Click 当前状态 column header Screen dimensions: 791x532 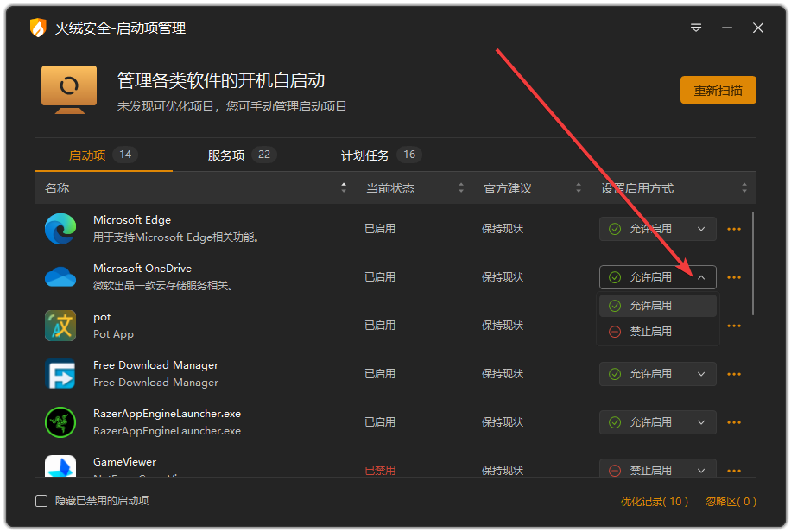point(390,188)
